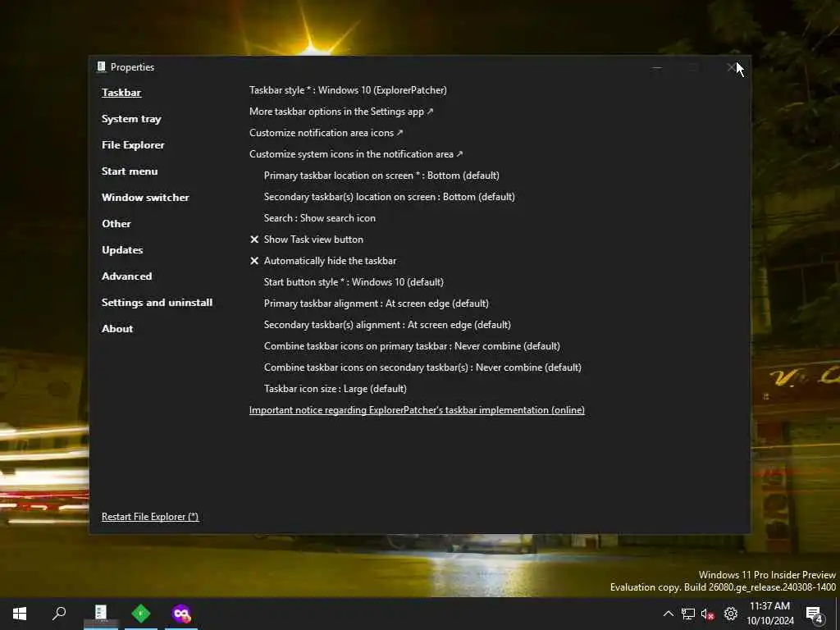Show the About section

point(117,328)
